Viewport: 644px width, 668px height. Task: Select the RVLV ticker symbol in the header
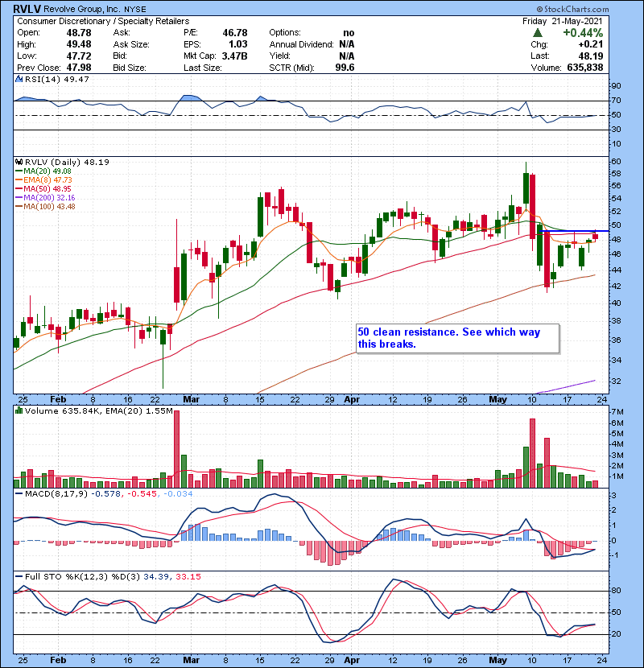pos(27,9)
